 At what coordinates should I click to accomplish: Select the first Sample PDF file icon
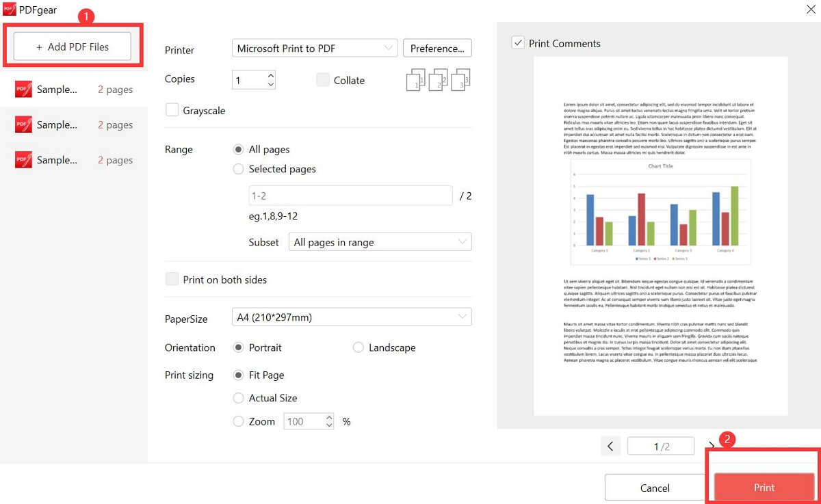(23, 90)
